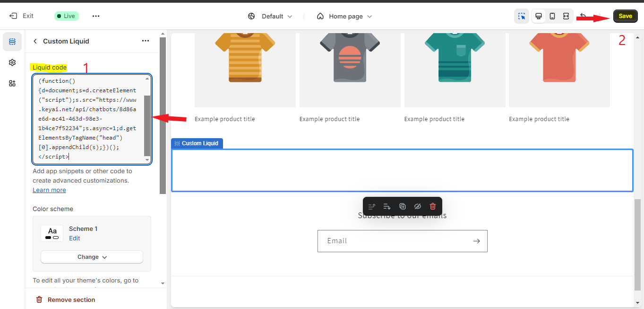Image resolution: width=644 pixels, height=309 pixels.
Task: Toggle hide section eye icon
Action: 417,206
